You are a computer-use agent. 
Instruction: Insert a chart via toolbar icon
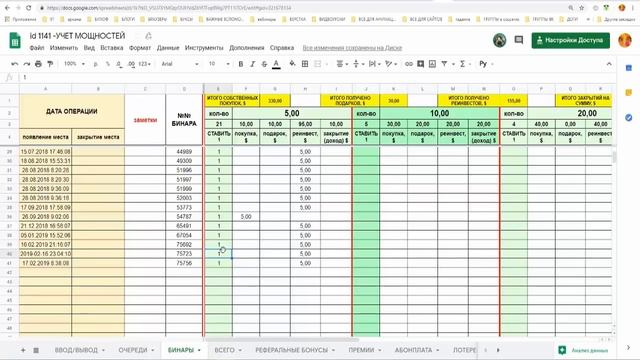pos(432,64)
